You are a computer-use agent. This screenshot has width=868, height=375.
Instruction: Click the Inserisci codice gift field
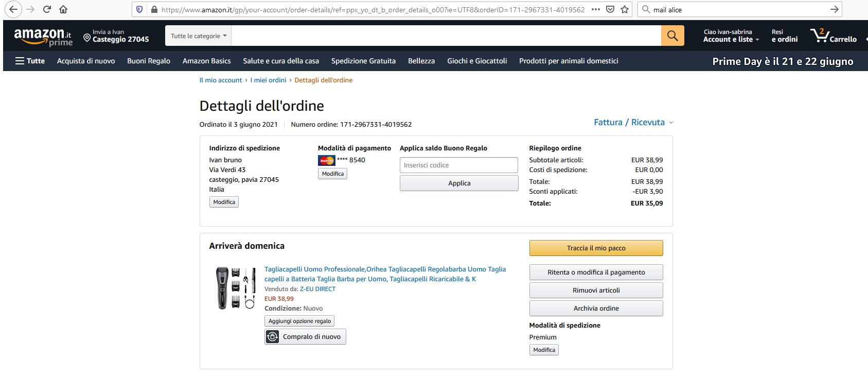pos(459,165)
